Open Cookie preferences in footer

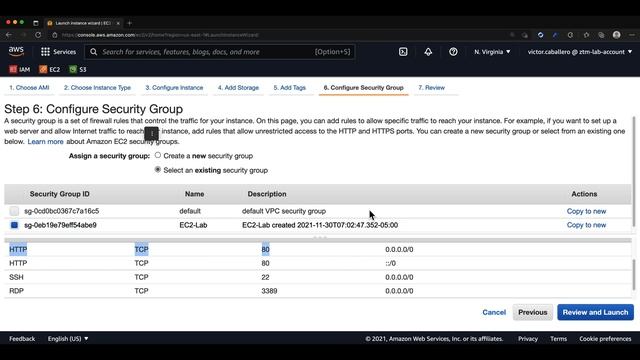[x=605, y=339]
